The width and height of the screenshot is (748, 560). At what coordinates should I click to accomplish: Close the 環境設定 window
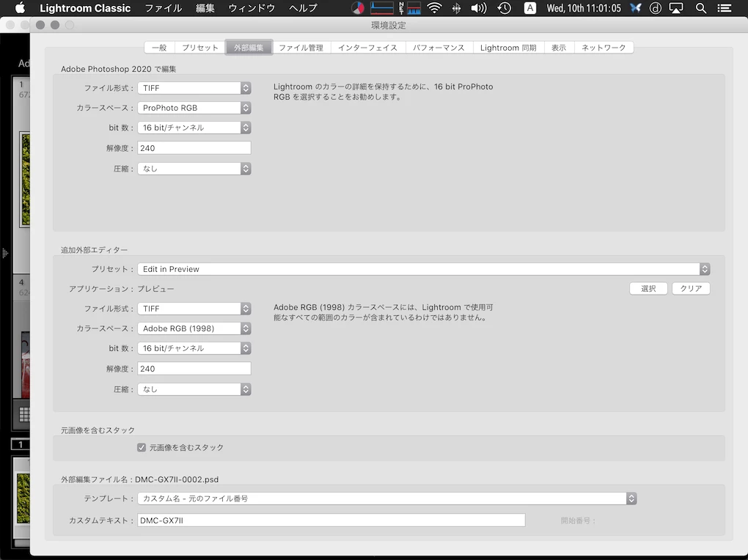(x=40, y=25)
